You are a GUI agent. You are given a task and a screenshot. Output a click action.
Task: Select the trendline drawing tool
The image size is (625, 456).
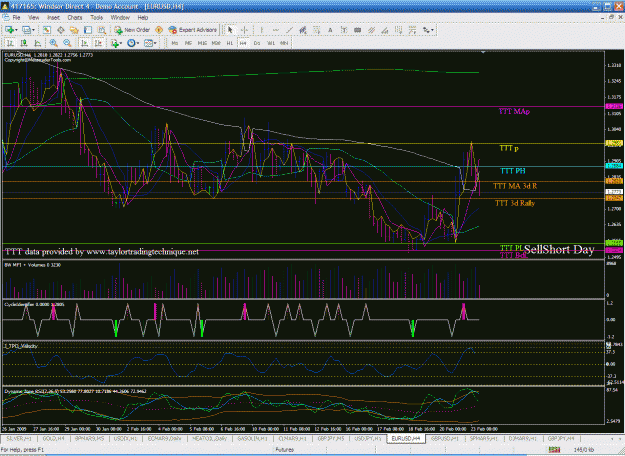(289, 30)
